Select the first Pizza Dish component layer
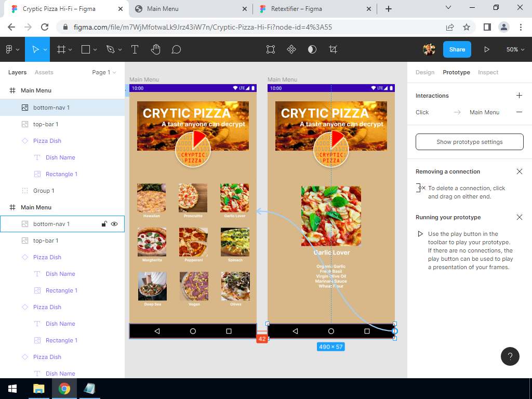The image size is (532, 399). pos(62,141)
